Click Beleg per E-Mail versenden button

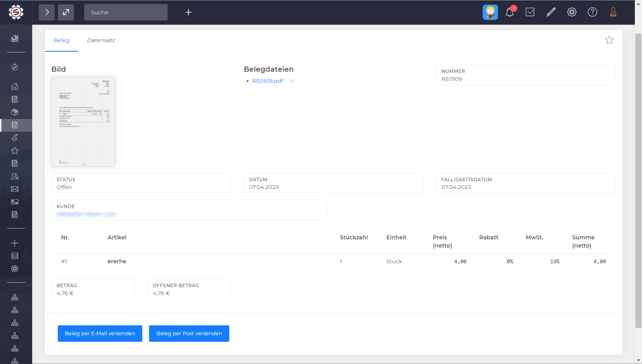coord(100,333)
